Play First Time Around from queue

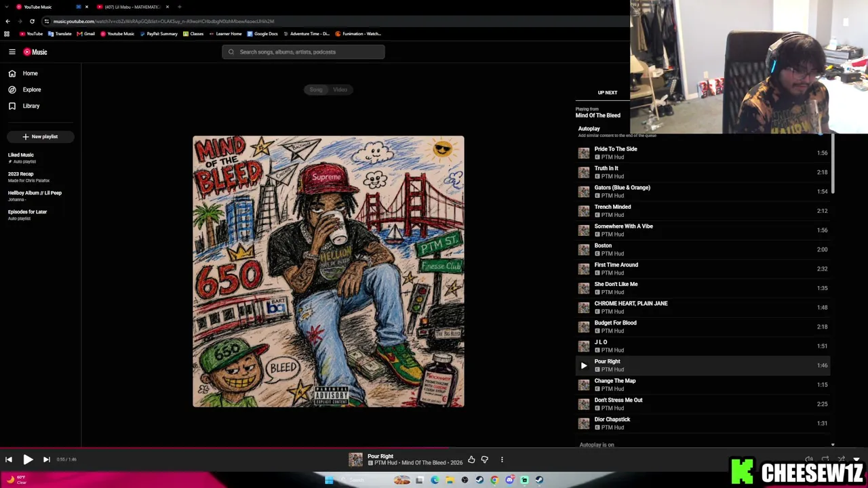coord(703,268)
